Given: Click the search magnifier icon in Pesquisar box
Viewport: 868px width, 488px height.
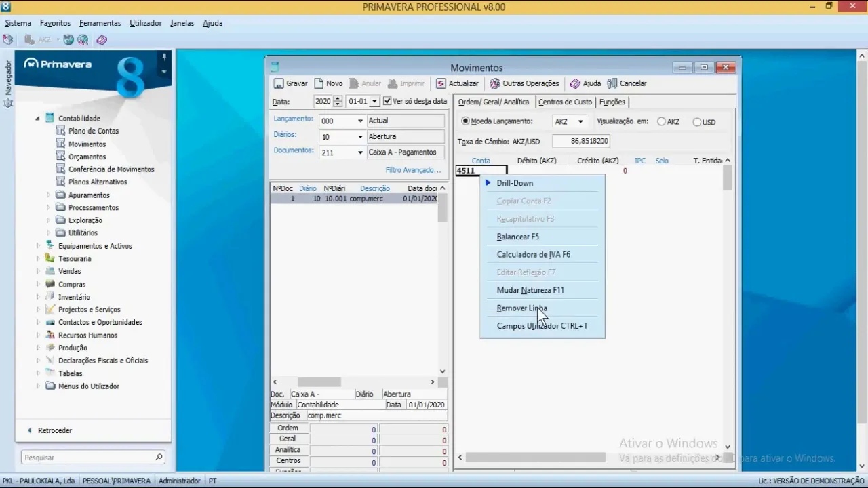Looking at the screenshot, I should click(159, 457).
